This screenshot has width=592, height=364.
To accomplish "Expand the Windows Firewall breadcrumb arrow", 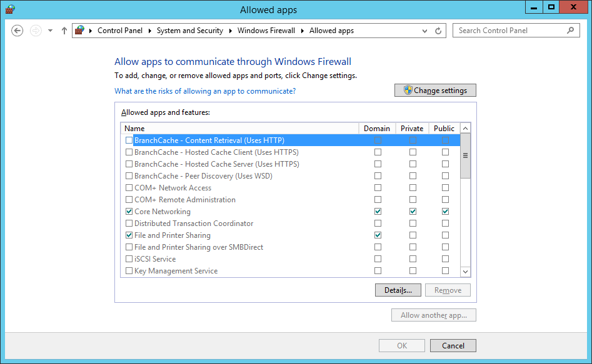I will [x=303, y=31].
